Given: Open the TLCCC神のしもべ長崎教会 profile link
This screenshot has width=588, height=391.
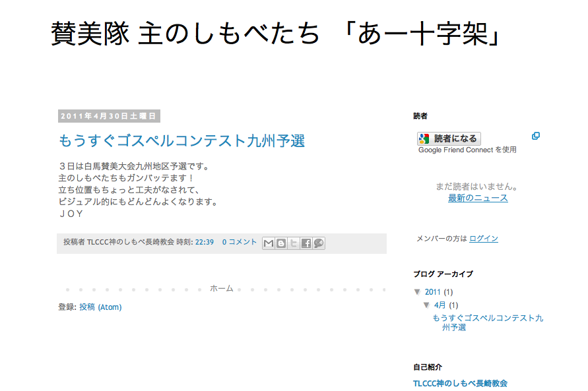Looking at the screenshot, I should 460,383.
